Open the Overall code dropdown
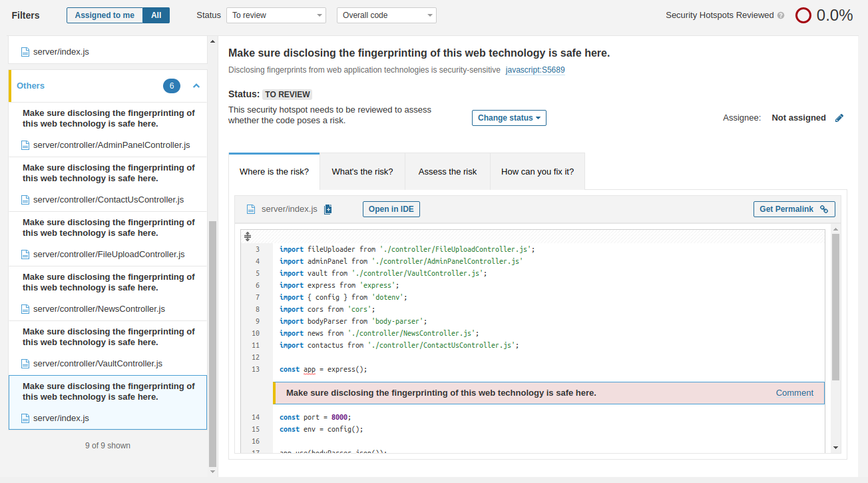This screenshot has width=868, height=483. (x=386, y=15)
